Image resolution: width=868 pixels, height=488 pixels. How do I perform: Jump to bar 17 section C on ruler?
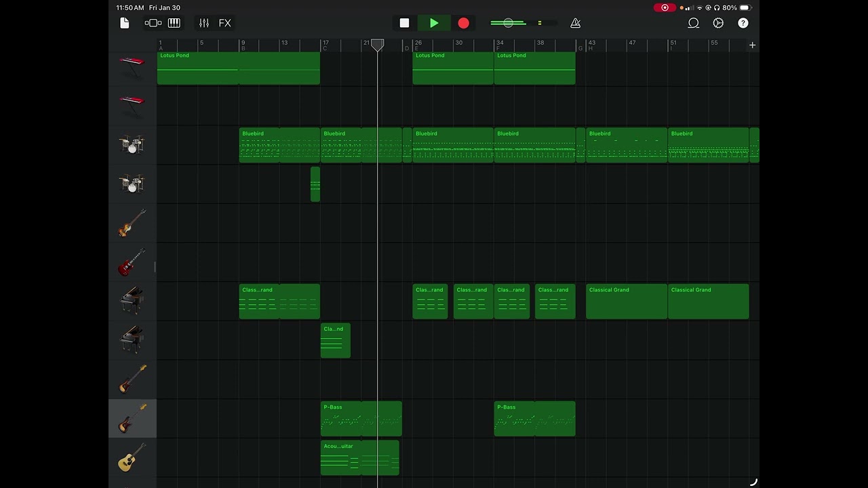tap(325, 45)
